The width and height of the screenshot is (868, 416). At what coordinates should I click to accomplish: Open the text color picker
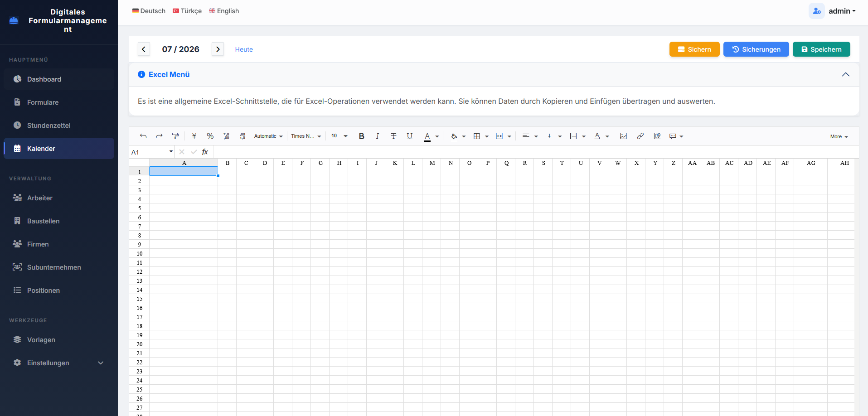click(x=432, y=136)
